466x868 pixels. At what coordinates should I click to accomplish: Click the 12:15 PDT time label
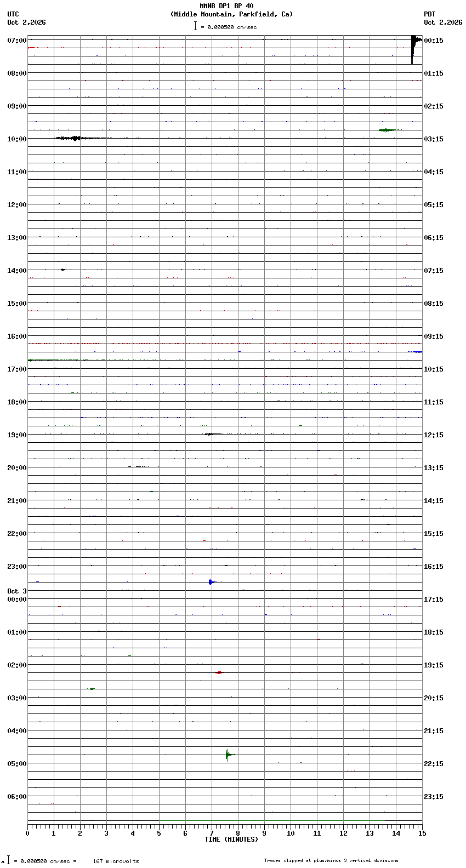[434, 435]
